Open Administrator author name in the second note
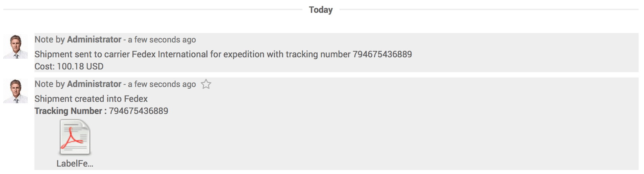Image resolution: width=644 pixels, height=174 pixels. (x=94, y=84)
